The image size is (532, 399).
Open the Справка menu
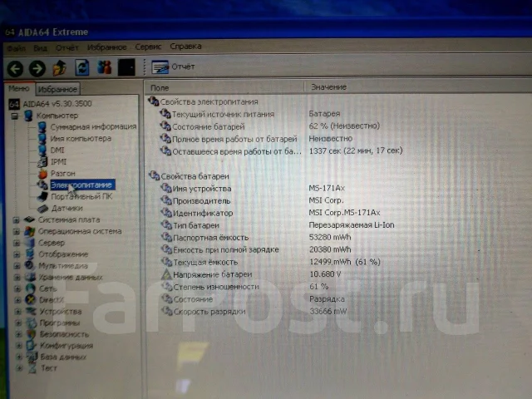(x=185, y=47)
